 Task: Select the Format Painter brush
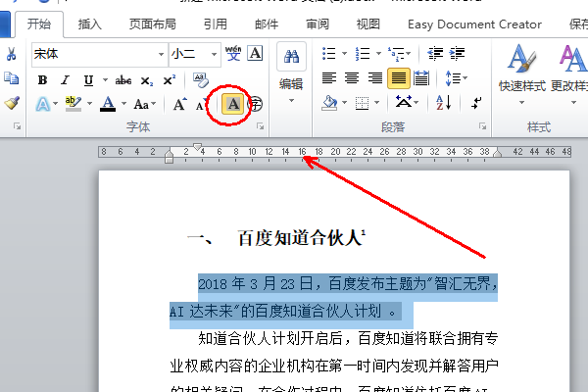click(12, 103)
